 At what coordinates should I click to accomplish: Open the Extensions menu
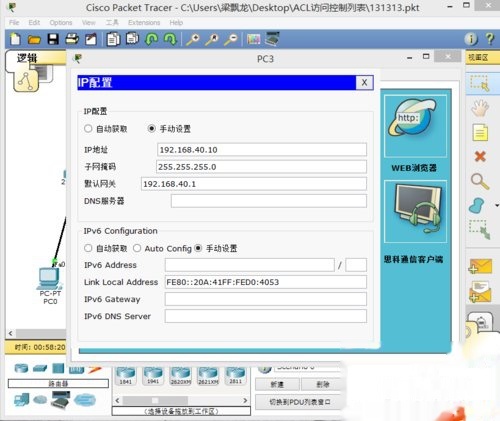[x=144, y=22]
